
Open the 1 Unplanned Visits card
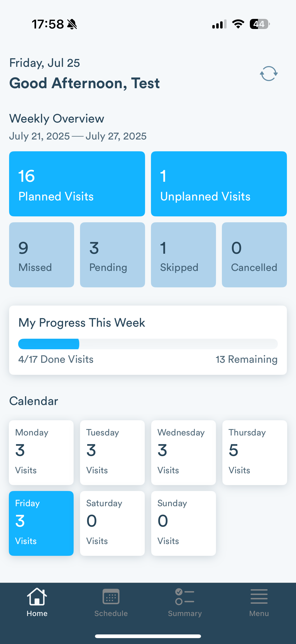click(x=219, y=184)
